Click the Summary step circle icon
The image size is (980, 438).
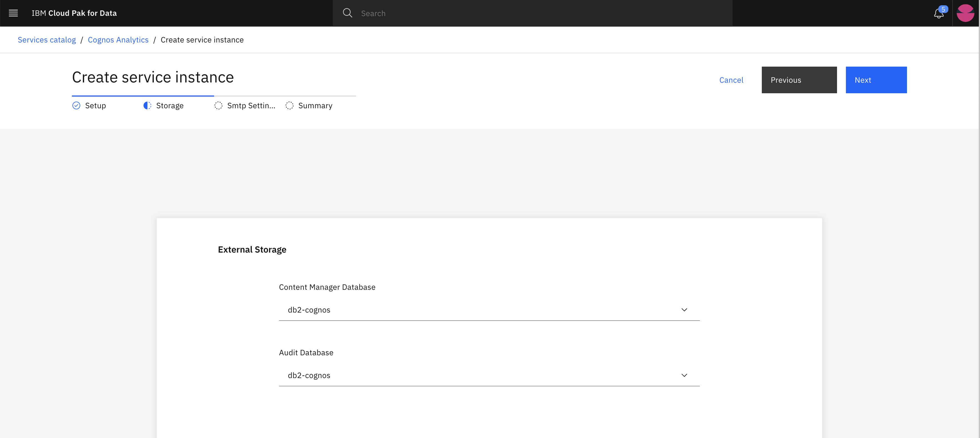(290, 106)
